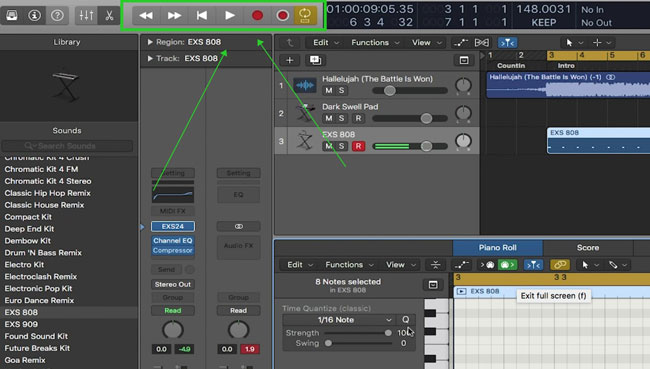
Task: Disable record on EXS 808 track
Action: [x=358, y=146]
